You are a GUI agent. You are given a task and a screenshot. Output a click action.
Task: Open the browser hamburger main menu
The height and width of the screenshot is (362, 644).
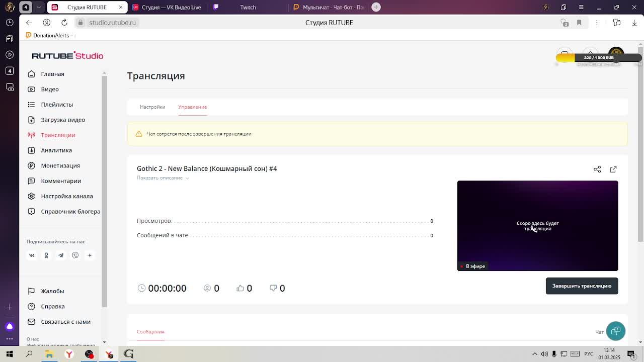coord(581,7)
